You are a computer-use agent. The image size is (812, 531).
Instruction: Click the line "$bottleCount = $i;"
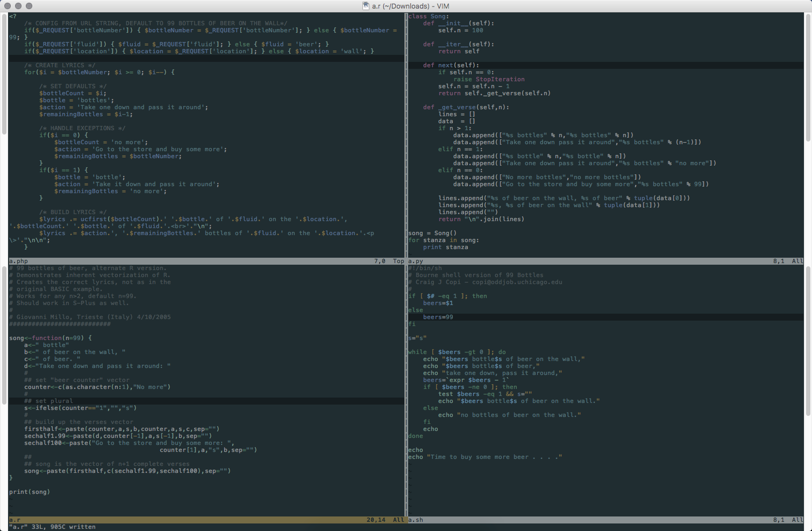point(73,93)
